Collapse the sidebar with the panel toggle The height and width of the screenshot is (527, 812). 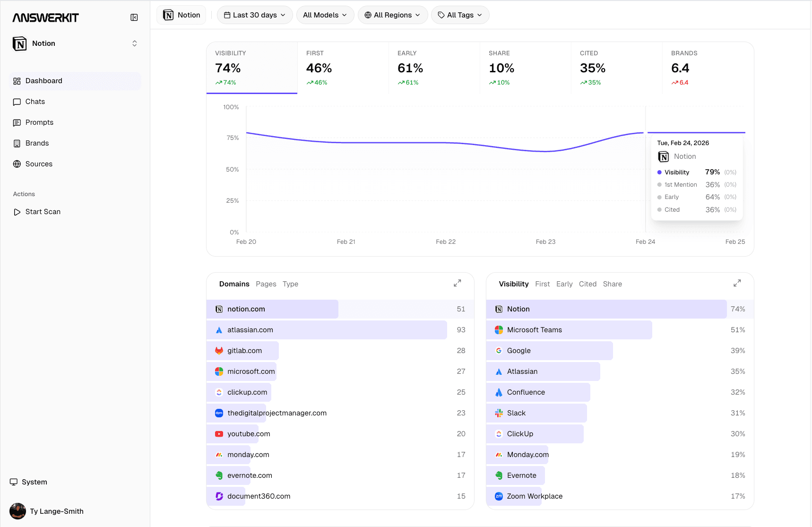coord(134,17)
